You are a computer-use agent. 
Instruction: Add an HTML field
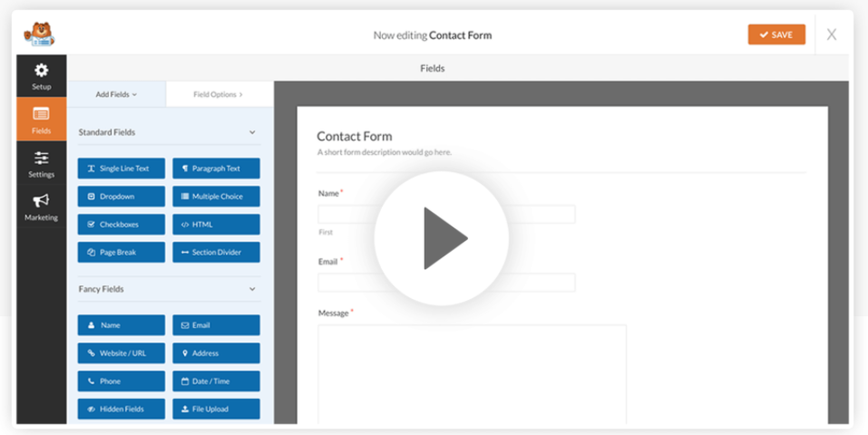216,224
